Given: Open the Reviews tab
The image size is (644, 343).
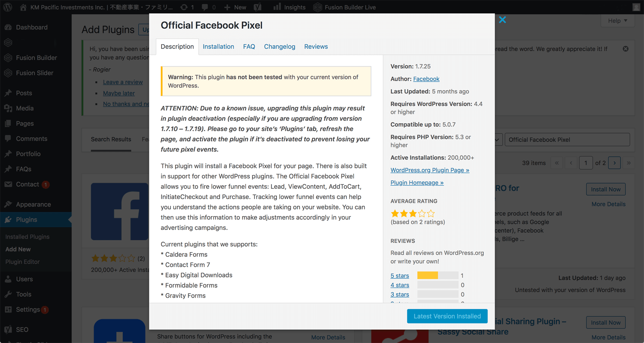Looking at the screenshot, I should (316, 47).
